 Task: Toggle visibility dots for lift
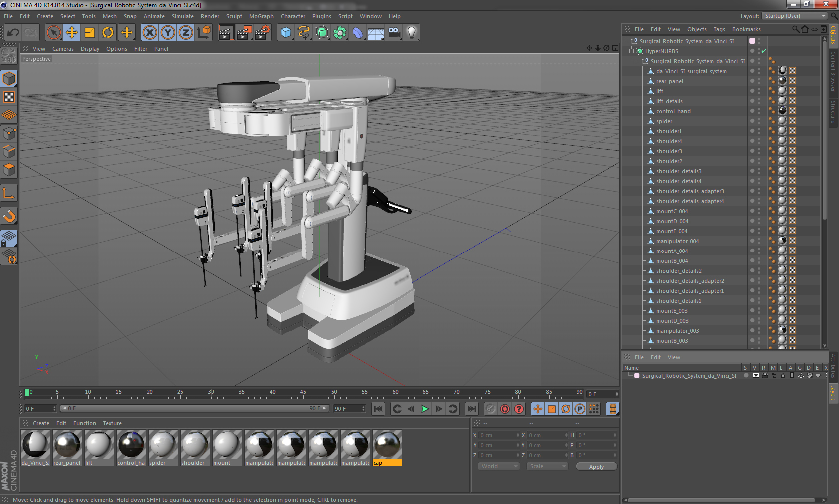coord(759,91)
